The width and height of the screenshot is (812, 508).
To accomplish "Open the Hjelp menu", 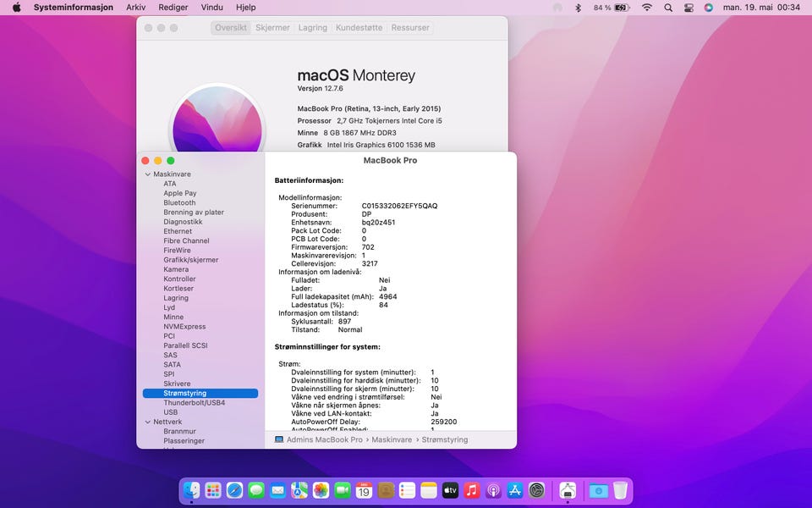I will tap(246, 8).
